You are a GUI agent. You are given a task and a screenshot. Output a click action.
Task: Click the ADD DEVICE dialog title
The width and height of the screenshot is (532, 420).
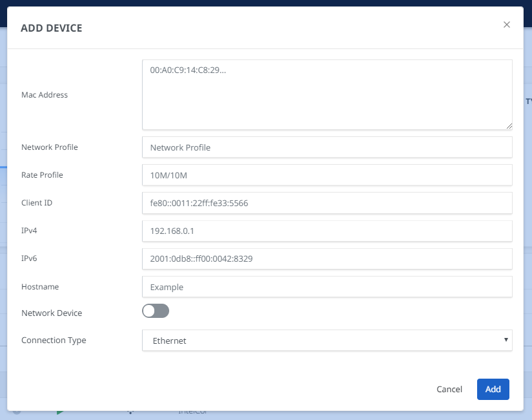tap(51, 28)
